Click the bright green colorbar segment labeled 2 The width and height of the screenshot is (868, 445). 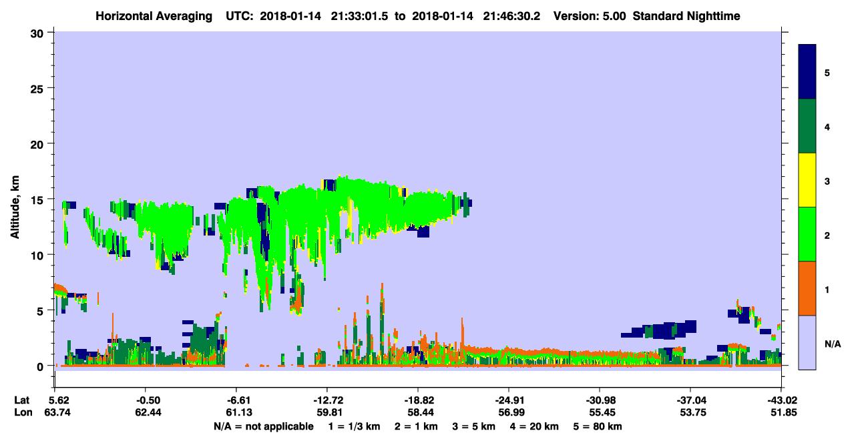click(807, 234)
